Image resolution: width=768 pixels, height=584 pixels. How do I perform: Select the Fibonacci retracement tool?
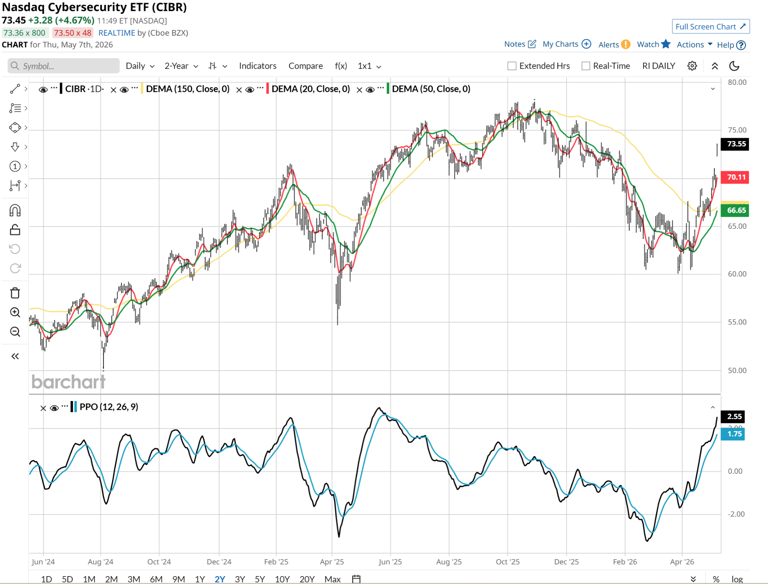15,108
